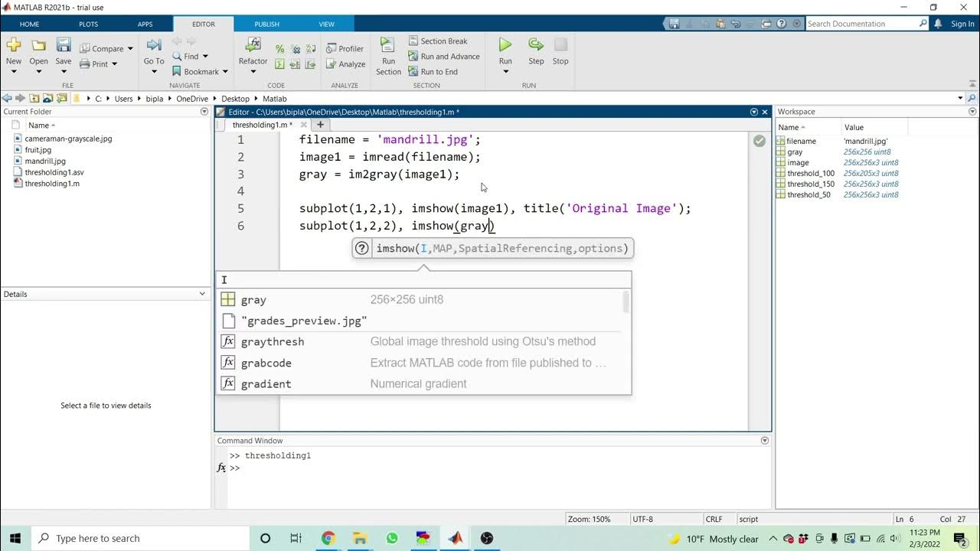Open MATLAB from the Windows taskbar
Viewport: 980px width, 551px height.
pos(456,538)
